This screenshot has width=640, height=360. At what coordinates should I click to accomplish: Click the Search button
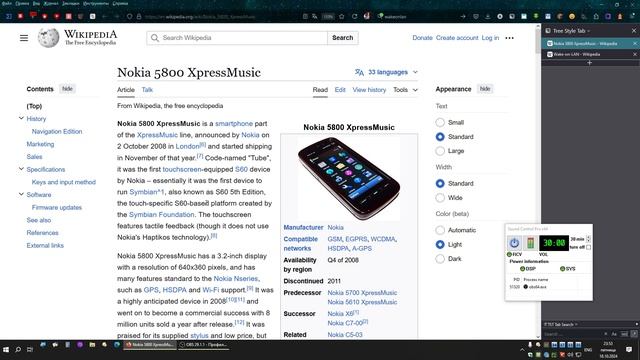coord(342,38)
